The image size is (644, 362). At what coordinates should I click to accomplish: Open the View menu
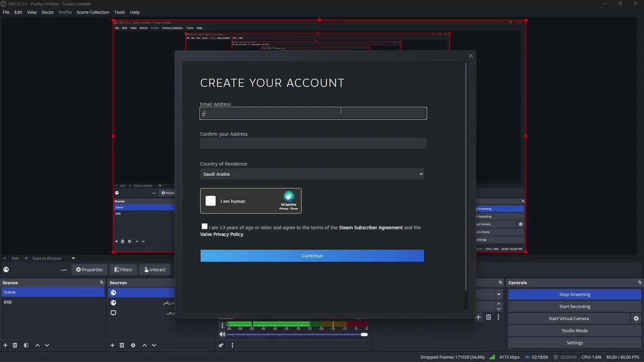[x=32, y=12]
